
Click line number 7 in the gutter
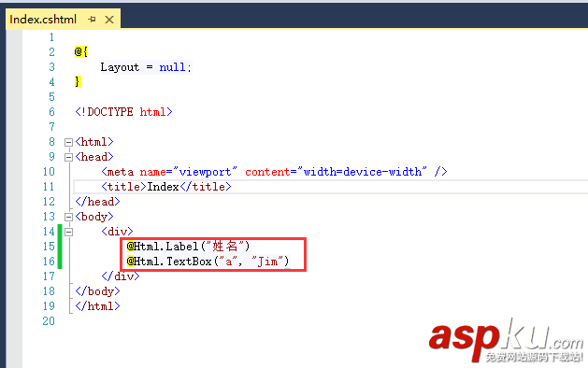(x=51, y=127)
